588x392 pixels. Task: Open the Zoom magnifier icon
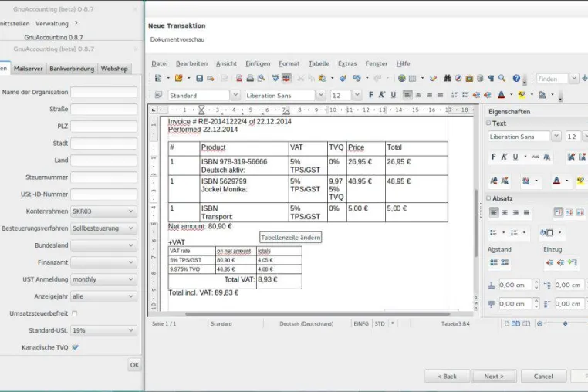coord(502,78)
